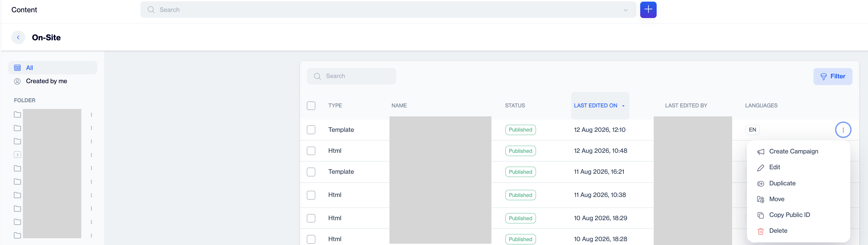The width and height of the screenshot is (868, 245).
Task: Open the fifth folder's three-dot options
Action: point(91,168)
